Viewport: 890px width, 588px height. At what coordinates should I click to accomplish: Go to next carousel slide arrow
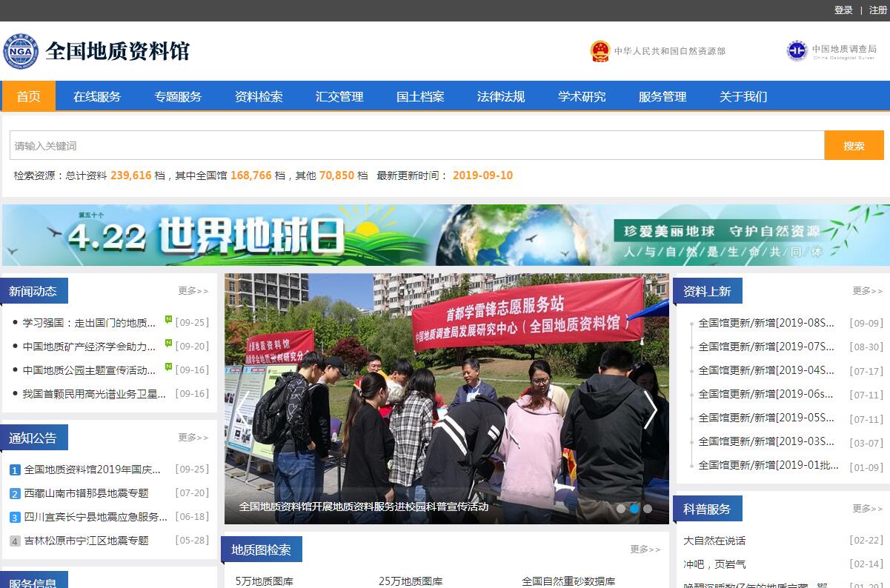point(650,410)
